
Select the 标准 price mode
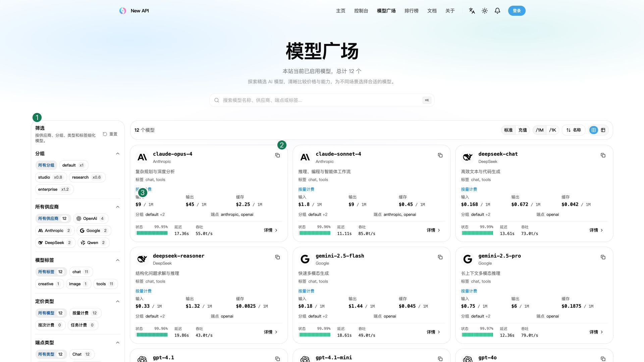click(x=508, y=130)
